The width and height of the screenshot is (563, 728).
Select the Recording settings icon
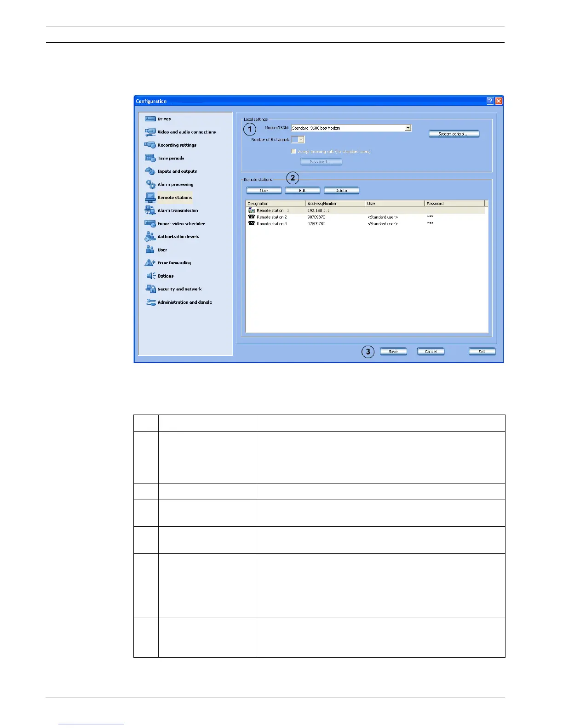coord(150,145)
